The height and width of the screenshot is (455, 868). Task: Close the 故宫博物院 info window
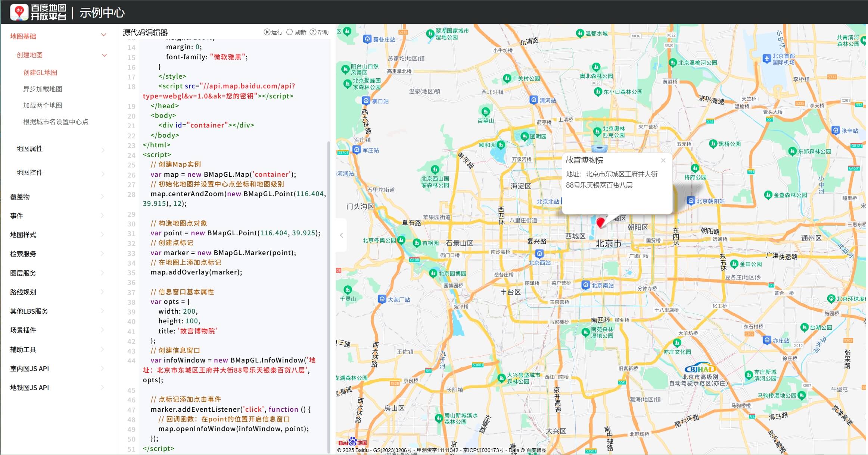click(663, 160)
